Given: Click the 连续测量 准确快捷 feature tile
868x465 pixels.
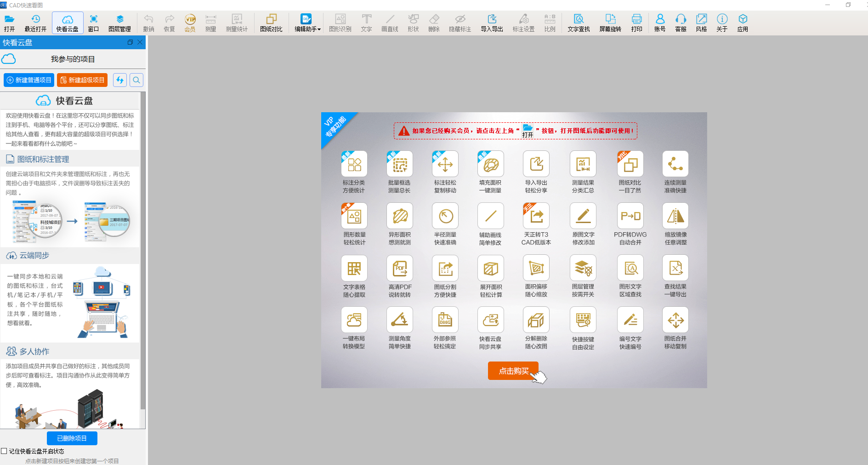Looking at the screenshot, I should click(x=675, y=172).
